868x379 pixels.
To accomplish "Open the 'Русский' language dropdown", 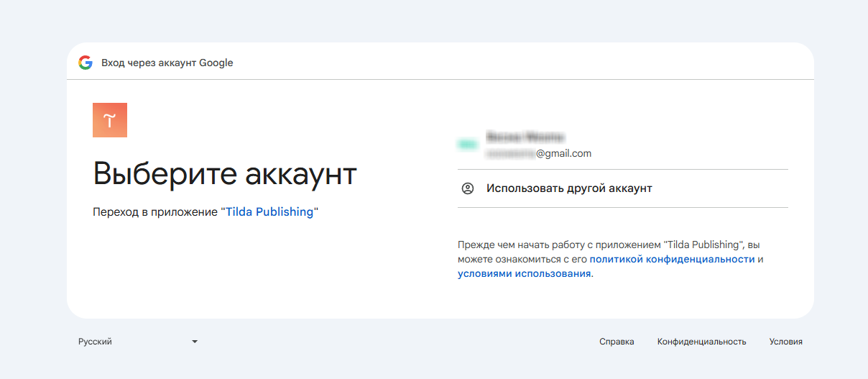I will 138,342.
